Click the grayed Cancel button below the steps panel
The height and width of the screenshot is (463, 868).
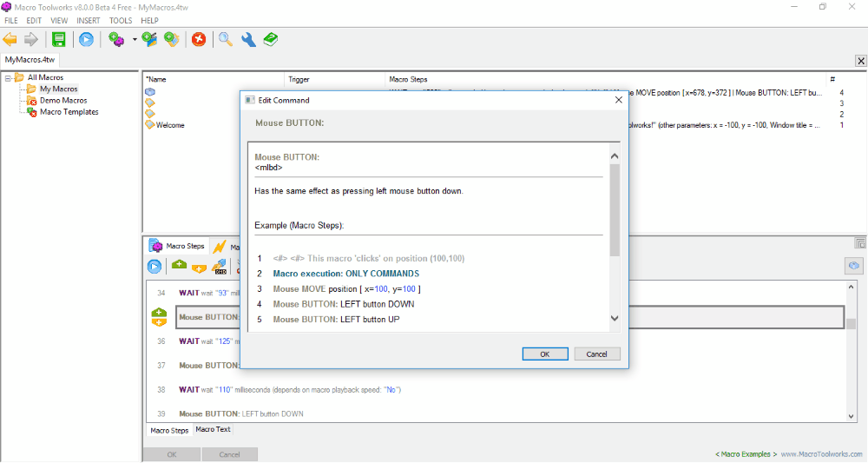[229, 454]
